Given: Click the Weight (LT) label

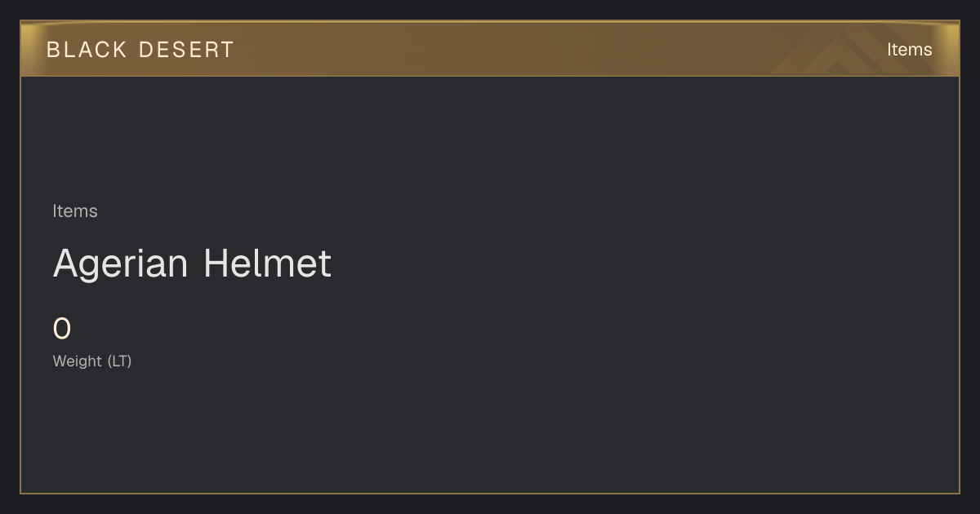Looking at the screenshot, I should [92, 361].
